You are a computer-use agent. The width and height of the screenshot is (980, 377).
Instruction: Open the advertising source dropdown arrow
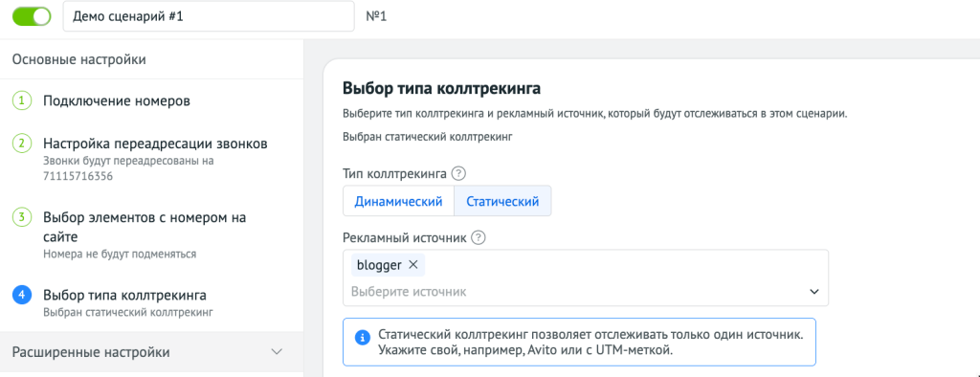[x=813, y=292]
